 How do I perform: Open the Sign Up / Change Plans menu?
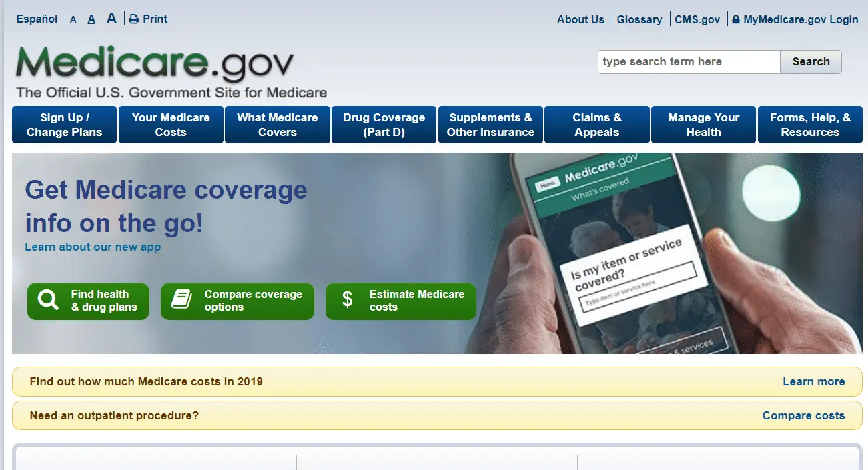pyautogui.click(x=64, y=125)
